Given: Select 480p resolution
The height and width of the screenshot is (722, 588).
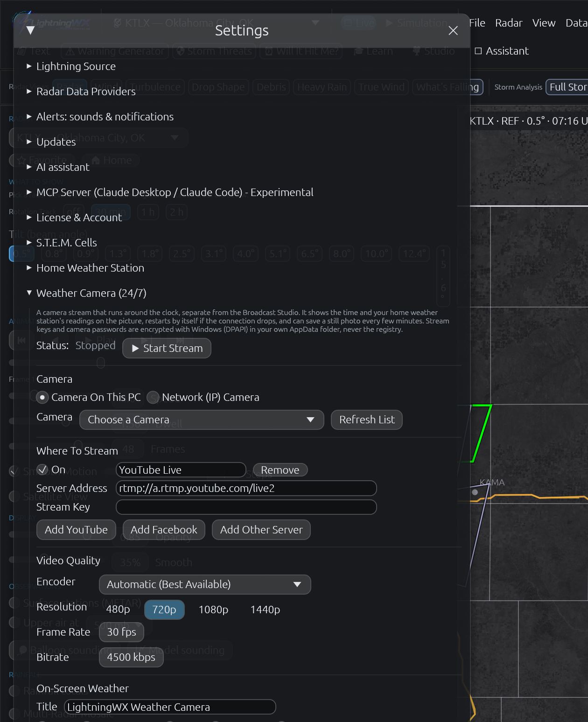Looking at the screenshot, I should (x=118, y=610).
